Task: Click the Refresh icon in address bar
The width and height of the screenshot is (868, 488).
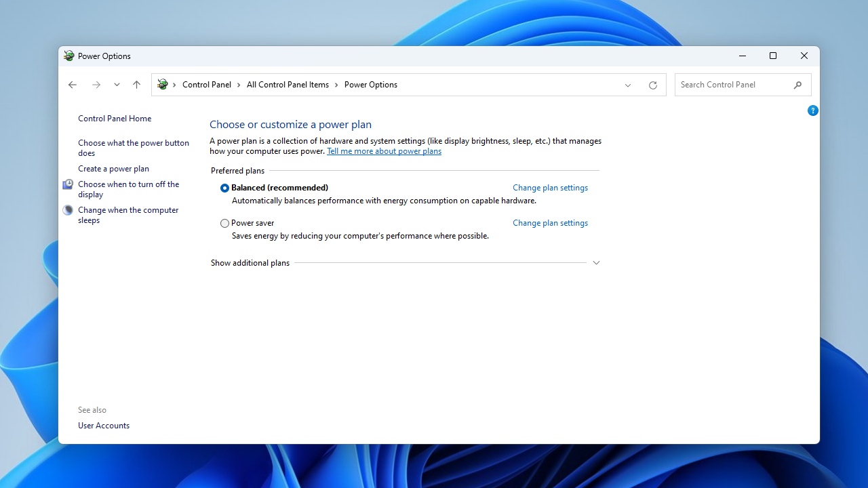Action: [x=652, y=85]
